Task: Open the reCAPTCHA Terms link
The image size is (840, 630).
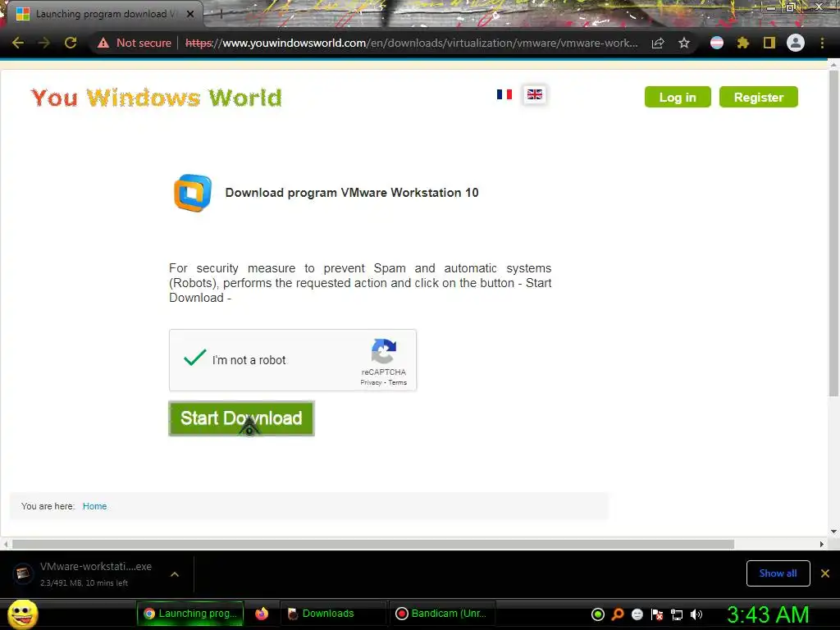Action: coord(398,382)
